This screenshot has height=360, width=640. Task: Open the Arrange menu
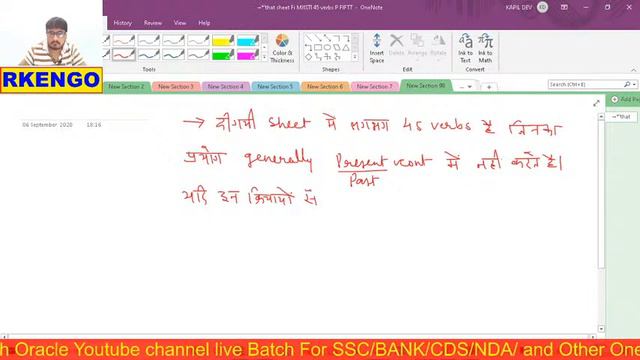point(417,46)
